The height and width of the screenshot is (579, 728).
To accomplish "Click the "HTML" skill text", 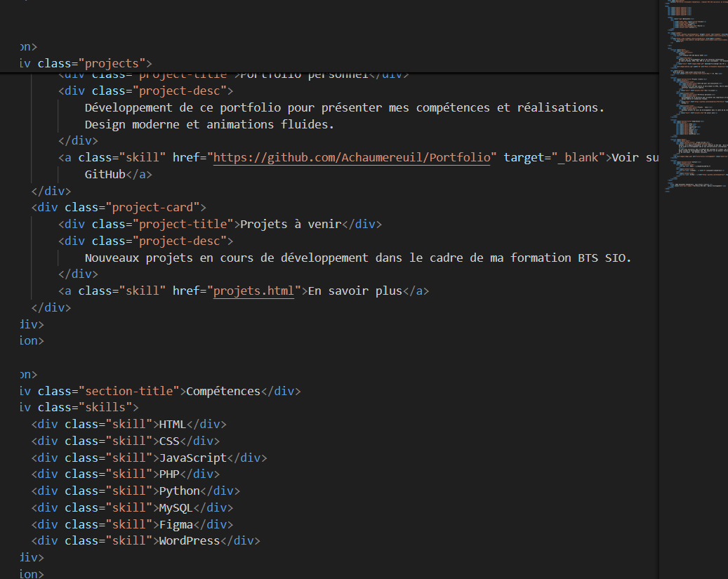I will pos(173,425).
